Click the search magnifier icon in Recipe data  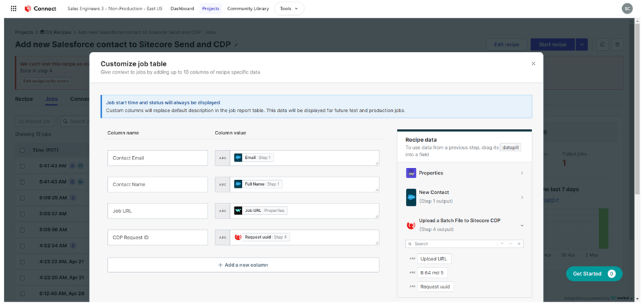pyautogui.click(x=410, y=244)
